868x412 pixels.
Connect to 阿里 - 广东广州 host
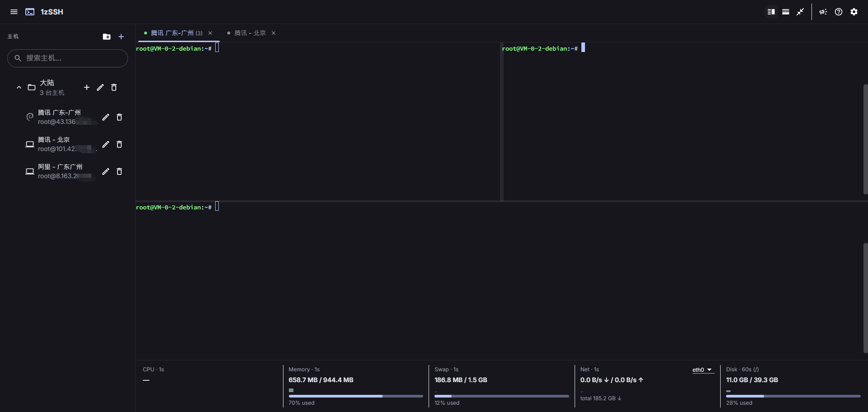[60, 171]
